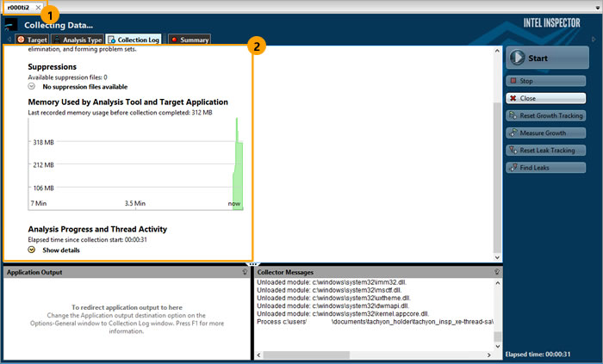This screenshot has height=364, width=603.
Task: Click 'Elapsed time since collection start' line
Action: pos(87,239)
